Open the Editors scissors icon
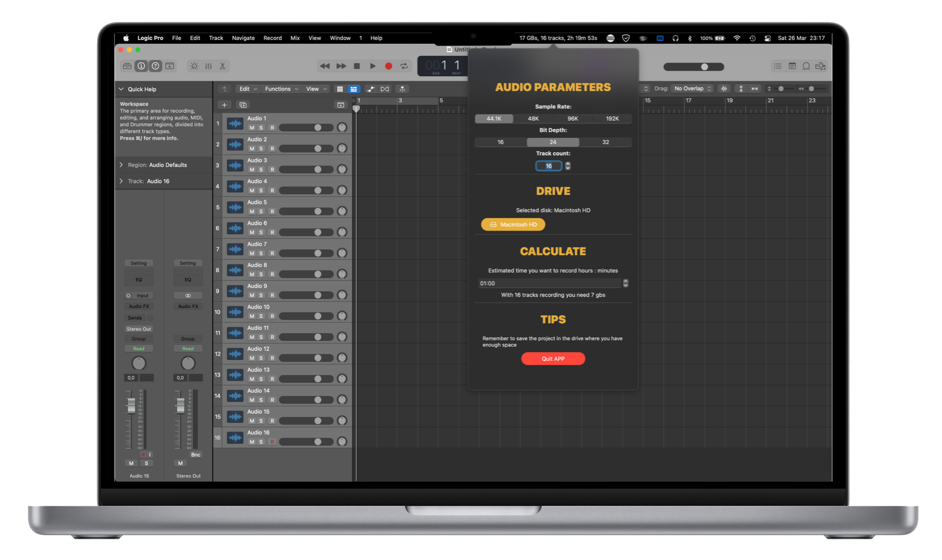942x560 pixels. (222, 66)
